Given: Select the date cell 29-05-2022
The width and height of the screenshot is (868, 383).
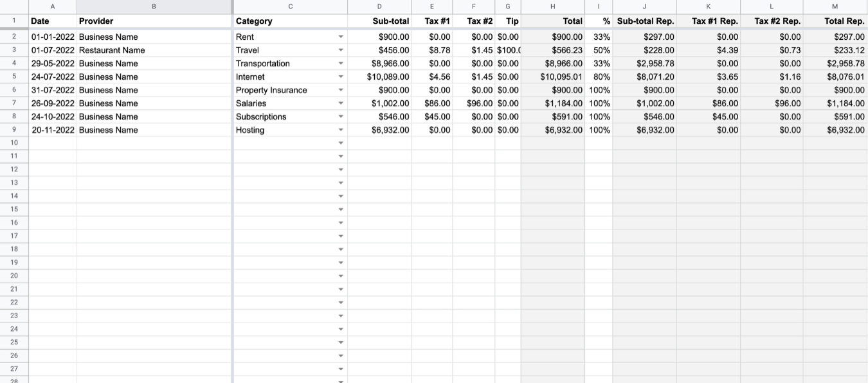Looking at the screenshot, I should (53, 64).
